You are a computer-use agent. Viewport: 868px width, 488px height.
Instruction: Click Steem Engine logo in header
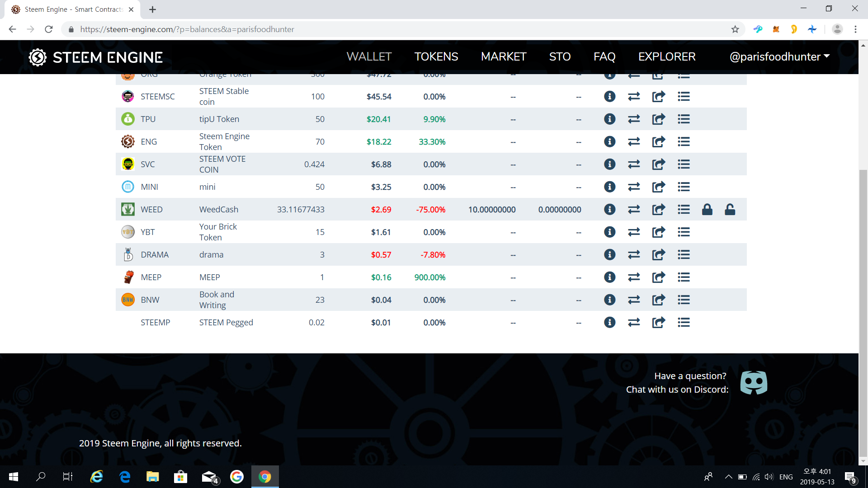[95, 57]
